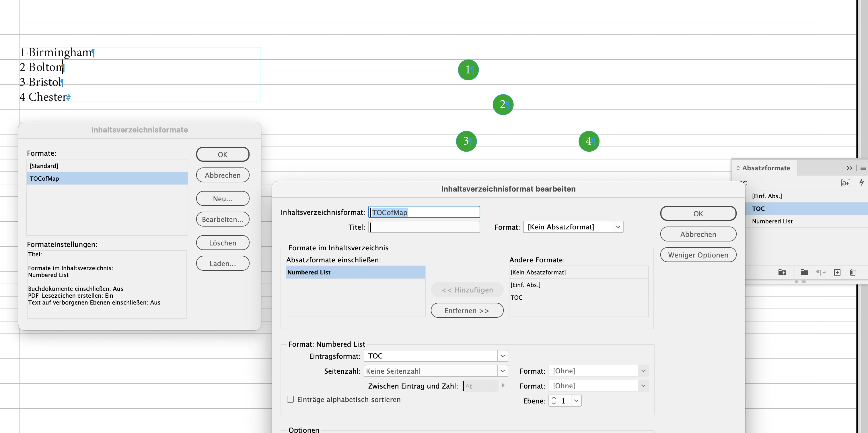
Task: Click into the Titel text field
Action: (x=424, y=227)
